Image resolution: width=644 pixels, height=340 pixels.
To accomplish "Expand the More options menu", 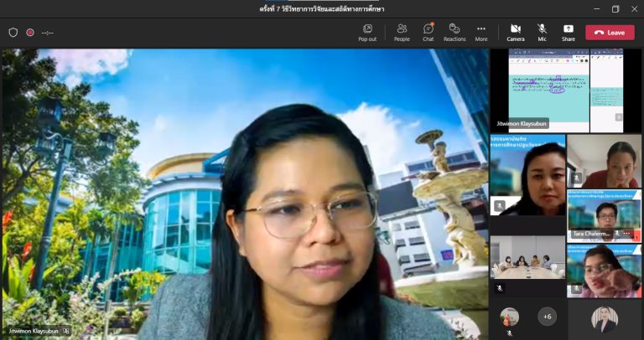I will [481, 32].
